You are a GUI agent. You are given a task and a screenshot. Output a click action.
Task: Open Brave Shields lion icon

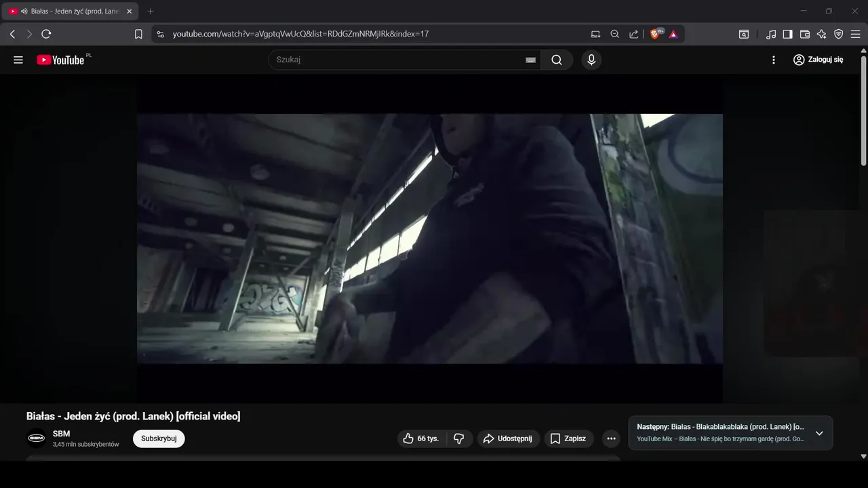(x=656, y=34)
